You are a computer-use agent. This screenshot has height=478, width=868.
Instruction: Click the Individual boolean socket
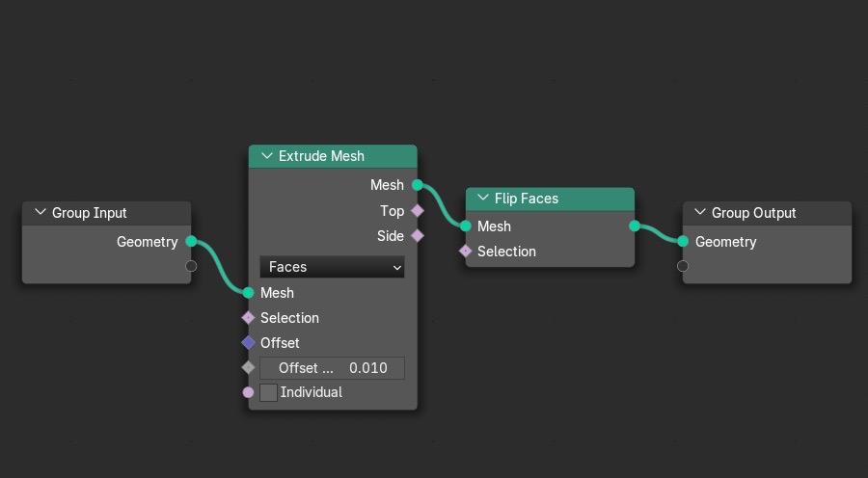249,392
